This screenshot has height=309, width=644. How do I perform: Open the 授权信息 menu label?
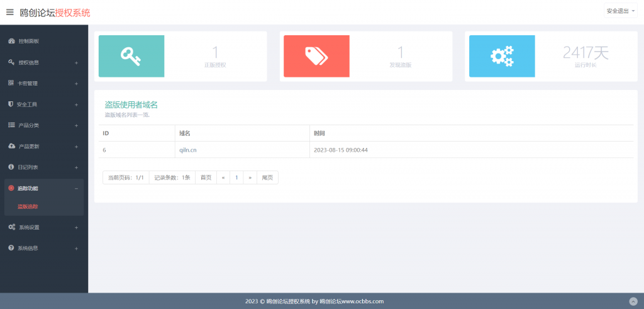pyautogui.click(x=29, y=62)
